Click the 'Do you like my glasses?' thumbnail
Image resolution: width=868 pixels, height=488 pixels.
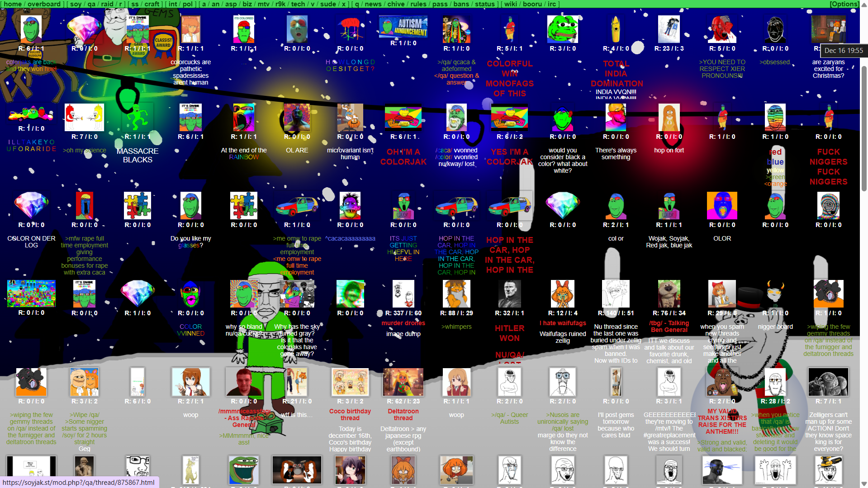[x=190, y=205]
